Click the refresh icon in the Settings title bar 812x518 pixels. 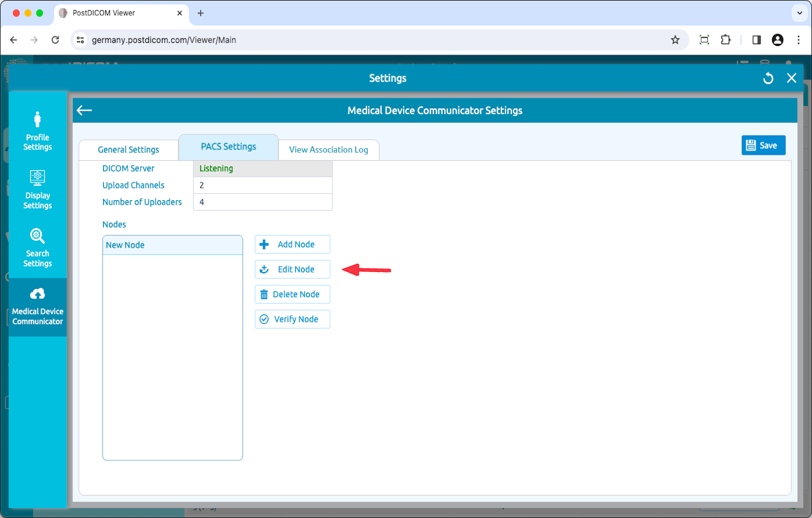(x=768, y=78)
